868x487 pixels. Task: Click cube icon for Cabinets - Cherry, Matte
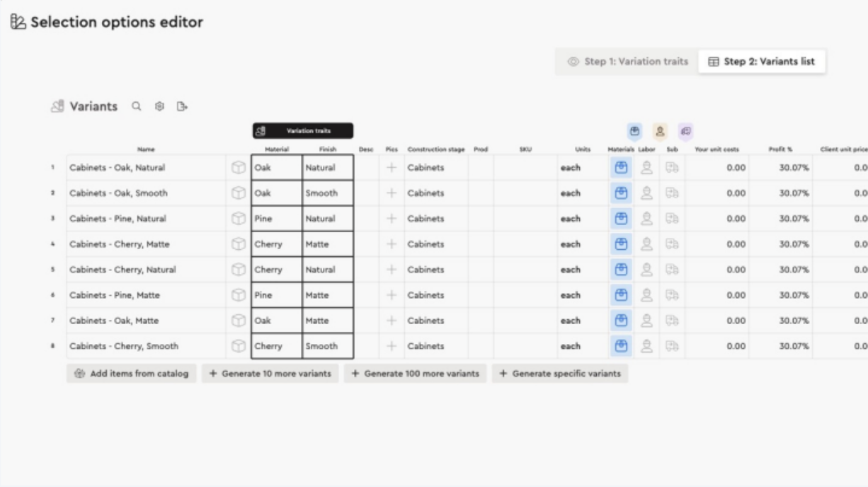(239, 244)
